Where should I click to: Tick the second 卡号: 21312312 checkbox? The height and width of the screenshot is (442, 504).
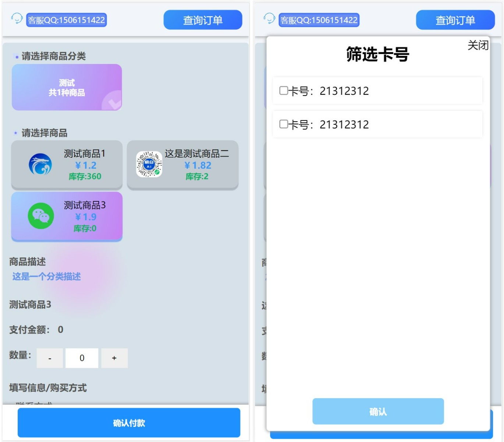(x=284, y=124)
